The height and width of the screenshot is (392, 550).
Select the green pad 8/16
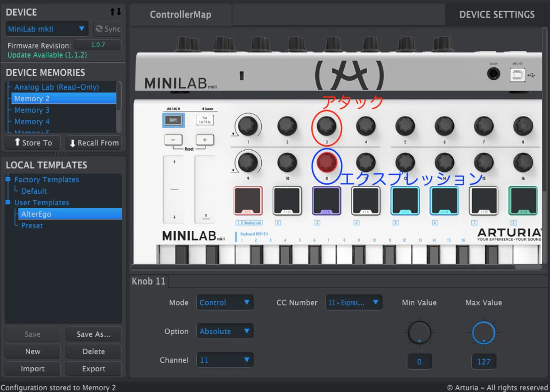point(523,201)
